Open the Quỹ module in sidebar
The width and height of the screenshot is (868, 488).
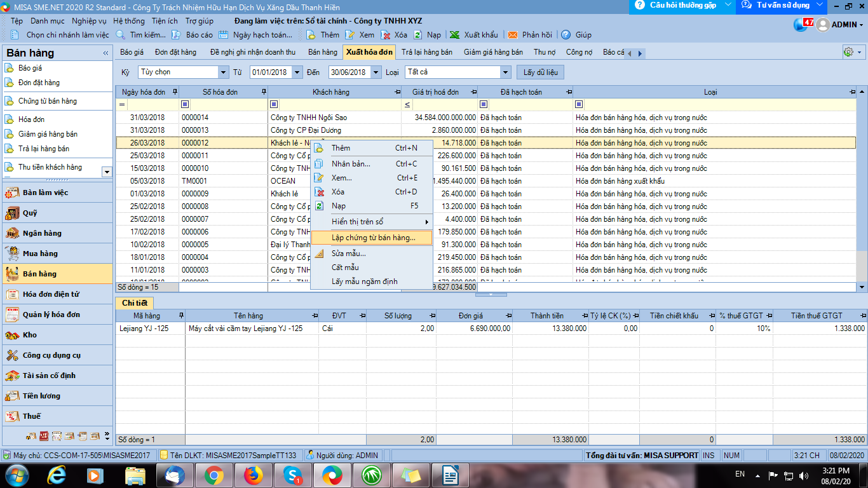[57, 213]
